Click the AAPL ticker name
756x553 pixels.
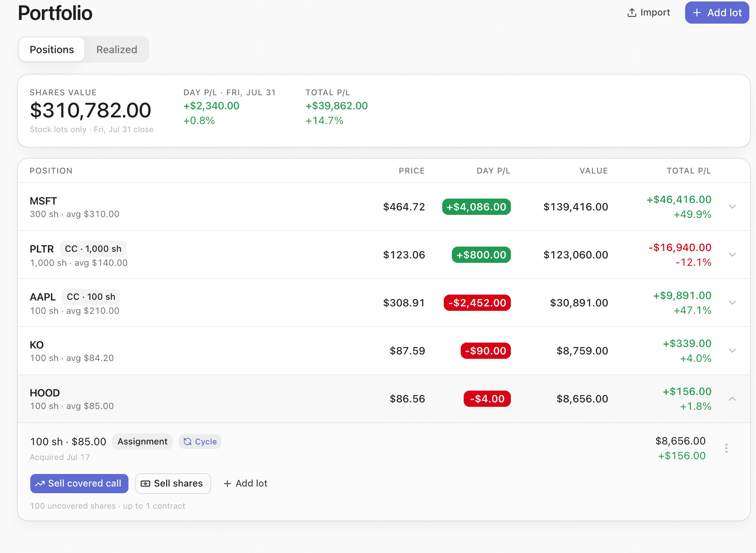43,297
